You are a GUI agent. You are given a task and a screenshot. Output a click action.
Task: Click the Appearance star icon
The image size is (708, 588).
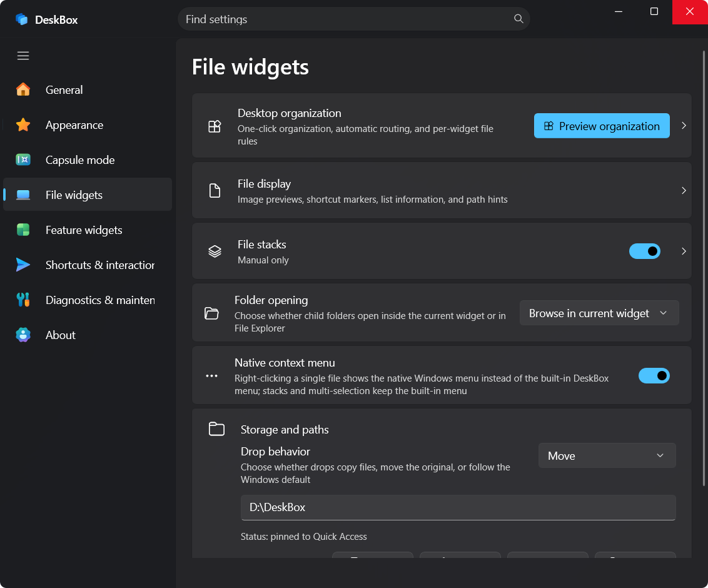[23, 124]
